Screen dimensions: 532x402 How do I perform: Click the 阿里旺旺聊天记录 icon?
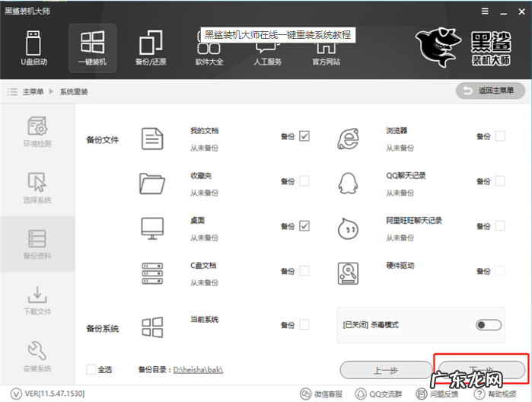pyautogui.click(x=348, y=228)
